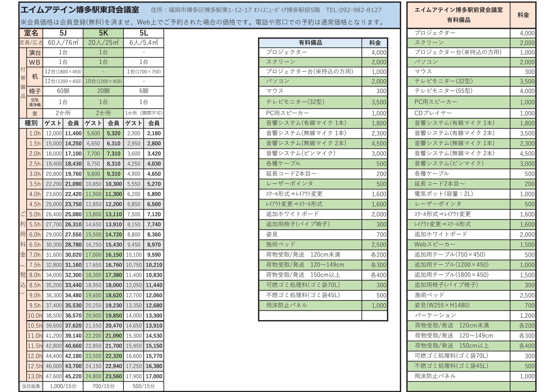Screen dimensions: 555x392
Task: Click 電気ポット(容量：2L) row
Action: [x=444, y=194]
